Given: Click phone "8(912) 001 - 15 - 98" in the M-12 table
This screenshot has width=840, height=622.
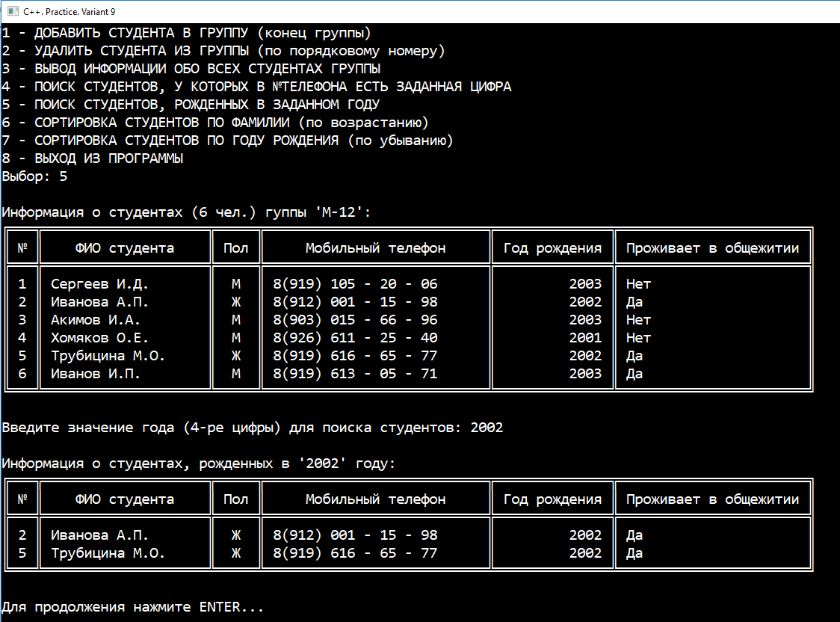Looking at the screenshot, I should pos(355,302).
